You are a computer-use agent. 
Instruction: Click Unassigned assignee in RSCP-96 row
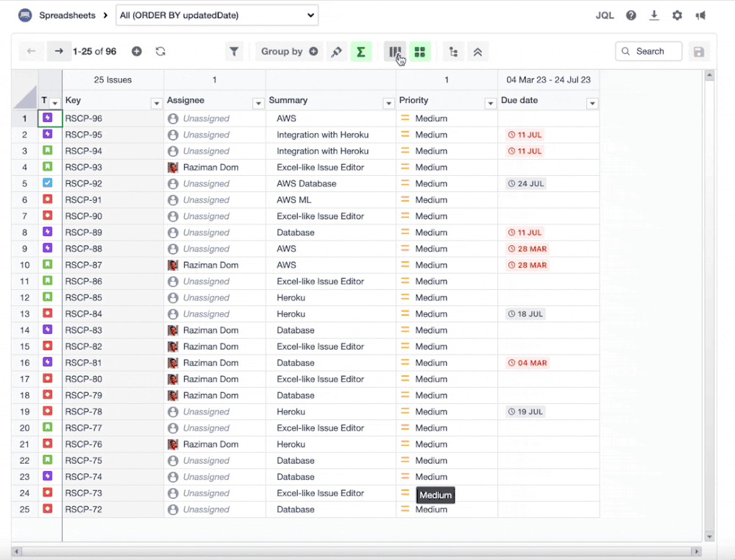206,118
